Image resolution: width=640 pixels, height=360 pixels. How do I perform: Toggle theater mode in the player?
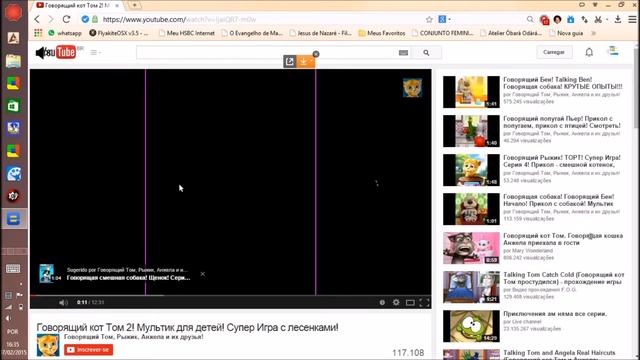click(x=410, y=302)
